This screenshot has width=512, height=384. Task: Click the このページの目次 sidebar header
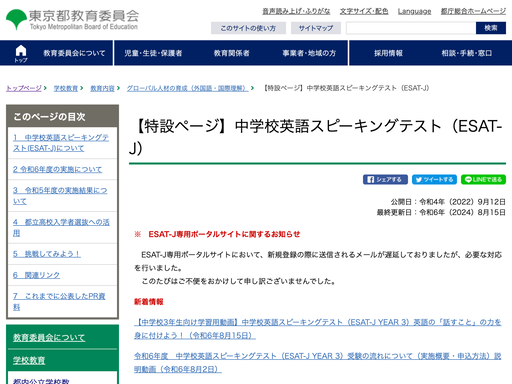(x=62, y=116)
